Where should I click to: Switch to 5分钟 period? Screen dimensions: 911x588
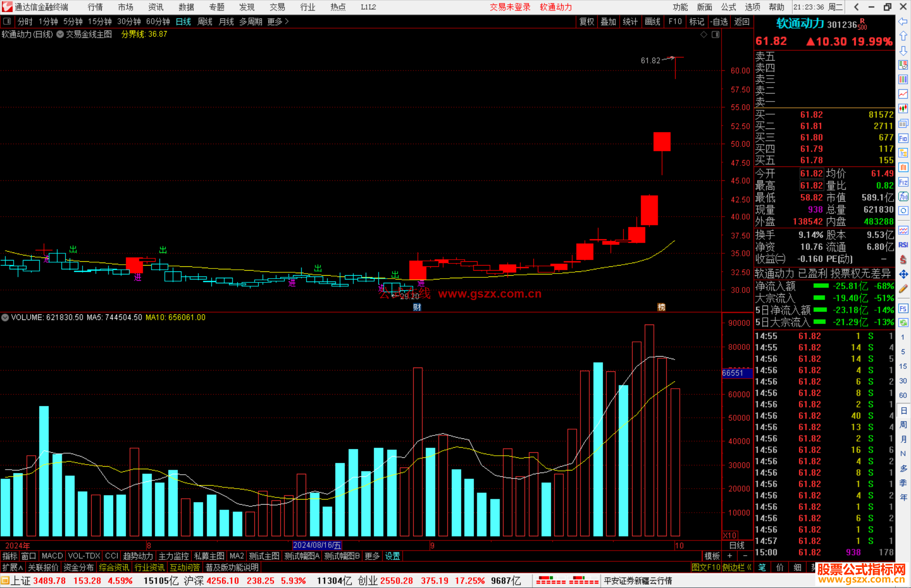pyautogui.click(x=73, y=21)
